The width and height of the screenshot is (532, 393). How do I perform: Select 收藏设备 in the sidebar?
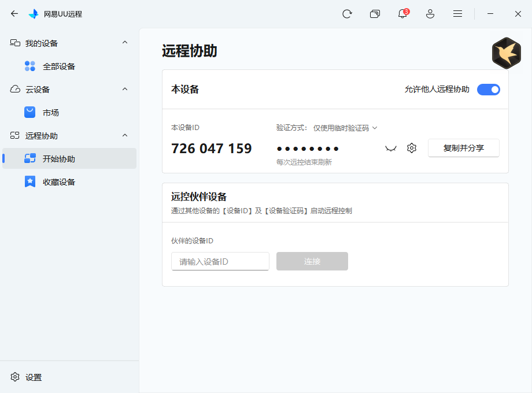69,181
